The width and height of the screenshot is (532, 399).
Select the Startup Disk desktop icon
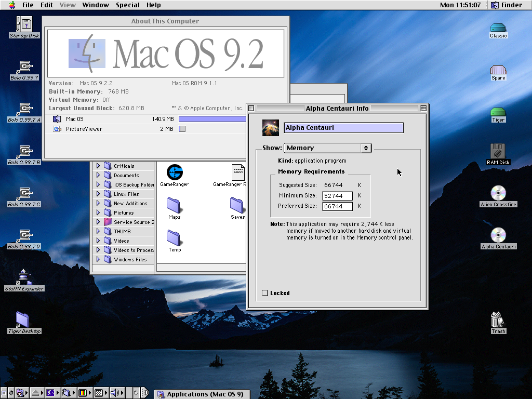click(24, 24)
